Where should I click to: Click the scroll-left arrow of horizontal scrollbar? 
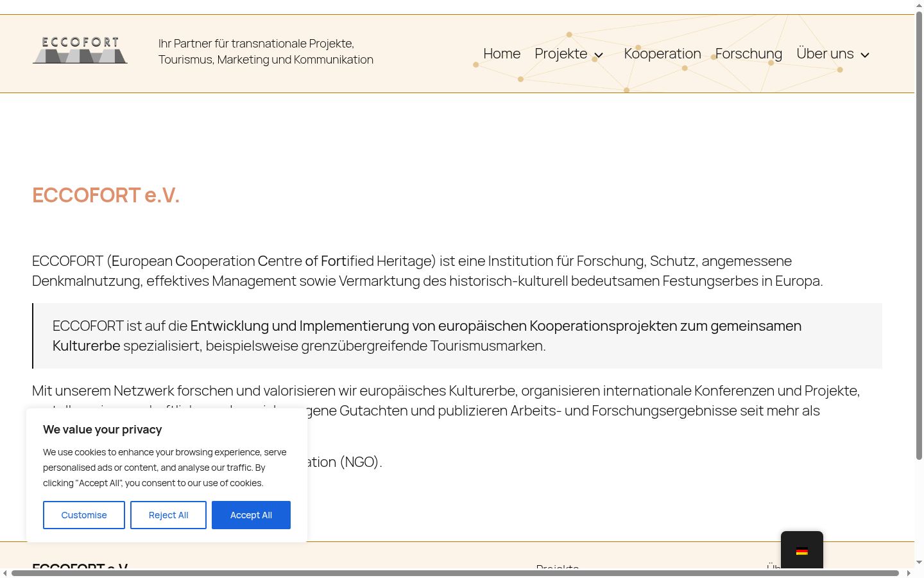(4, 573)
